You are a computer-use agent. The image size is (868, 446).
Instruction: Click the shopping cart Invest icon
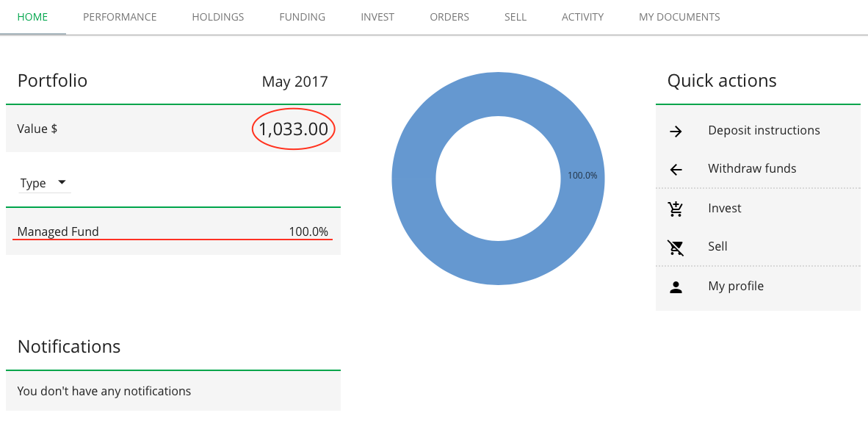point(676,209)
